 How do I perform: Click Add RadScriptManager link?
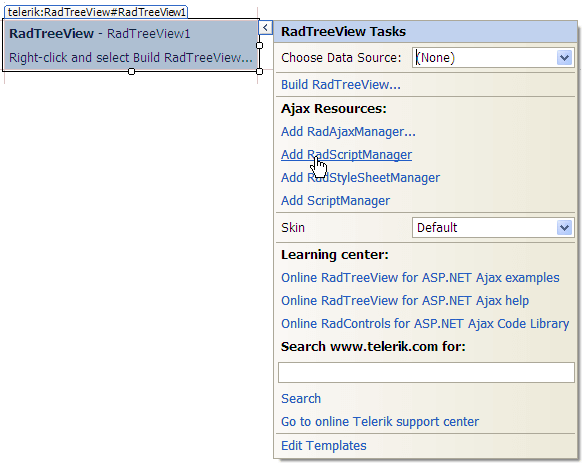[346, 155]
